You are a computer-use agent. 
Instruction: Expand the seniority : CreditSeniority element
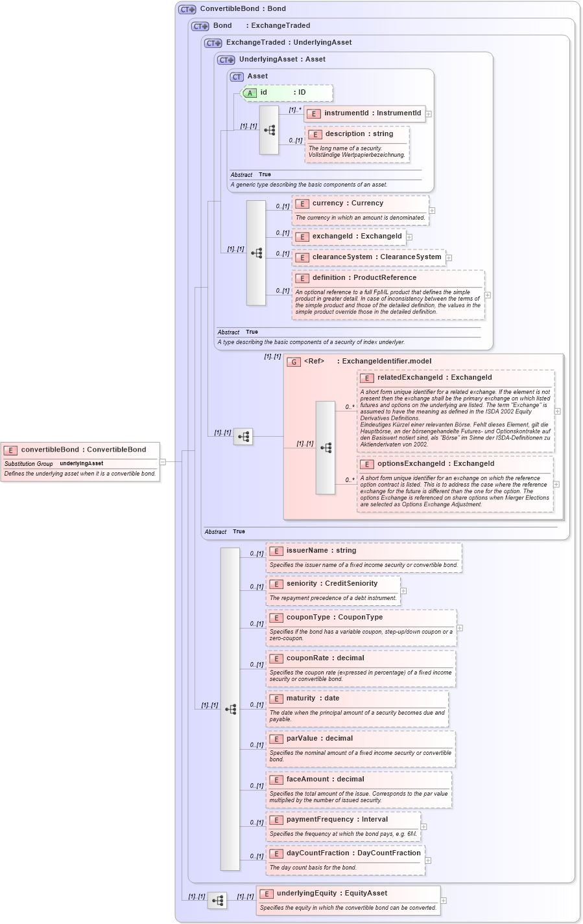[403, 591]
